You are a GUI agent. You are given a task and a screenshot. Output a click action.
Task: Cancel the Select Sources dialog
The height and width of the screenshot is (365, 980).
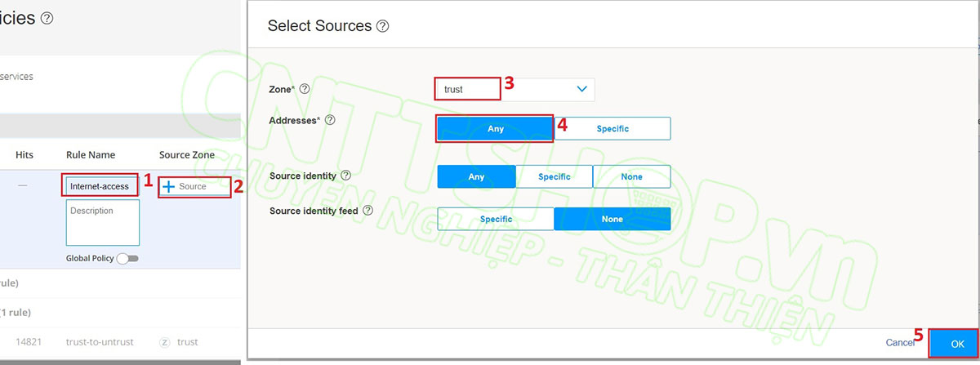(x=900, y=343)
